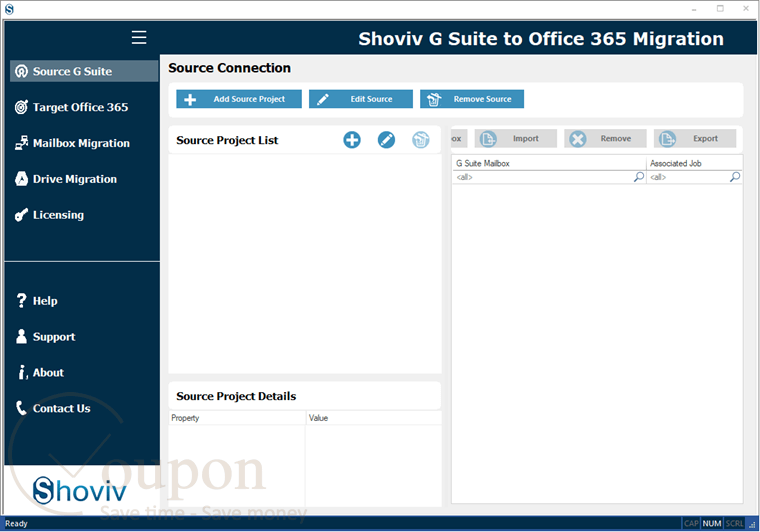Go to Mailbox Migration
760x532 pixels.
tap(81, 143)
